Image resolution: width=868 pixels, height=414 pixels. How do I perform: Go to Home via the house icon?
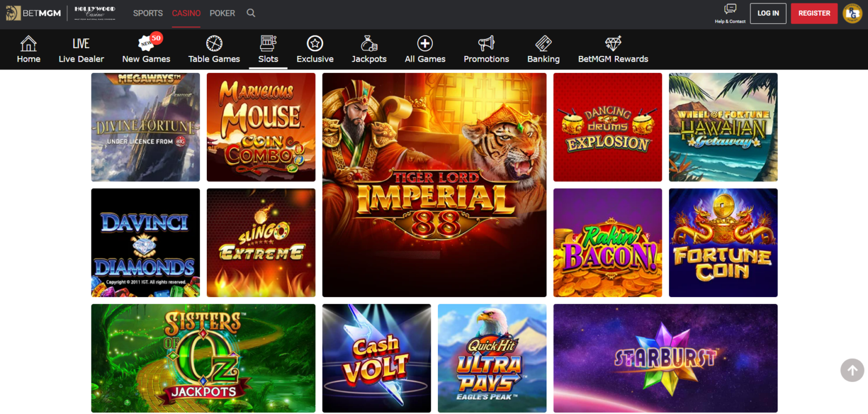coord(28,43)
